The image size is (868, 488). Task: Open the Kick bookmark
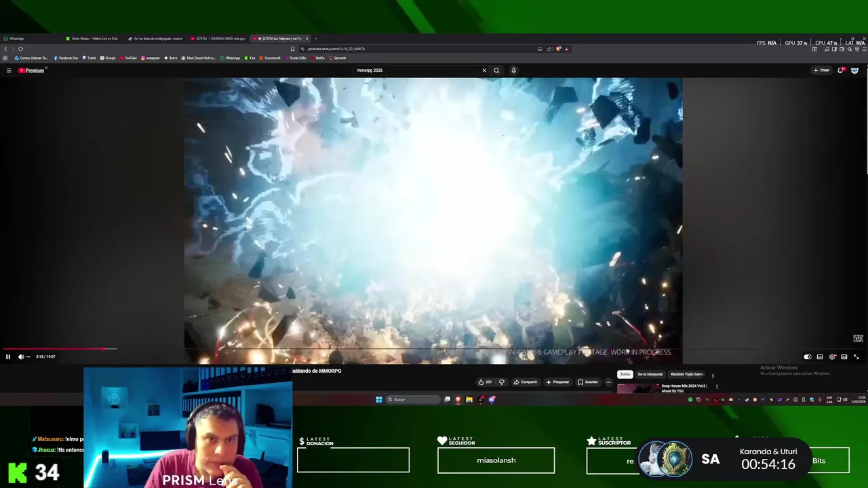pos(250,58)
